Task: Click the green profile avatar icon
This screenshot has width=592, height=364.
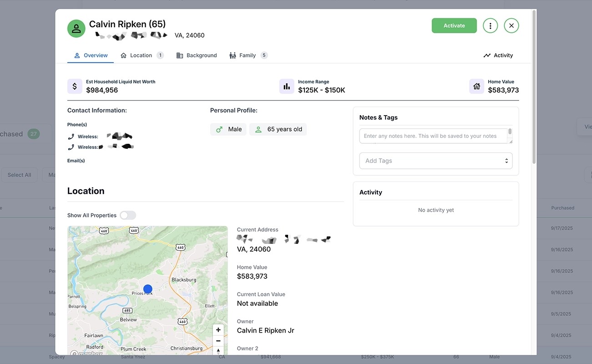Action: 76,29
